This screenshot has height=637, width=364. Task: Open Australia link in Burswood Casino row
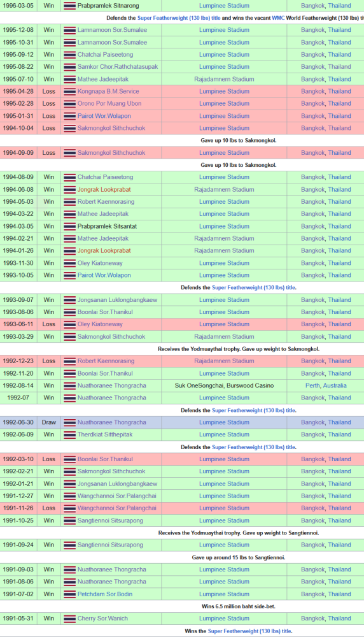coord(335,385)
